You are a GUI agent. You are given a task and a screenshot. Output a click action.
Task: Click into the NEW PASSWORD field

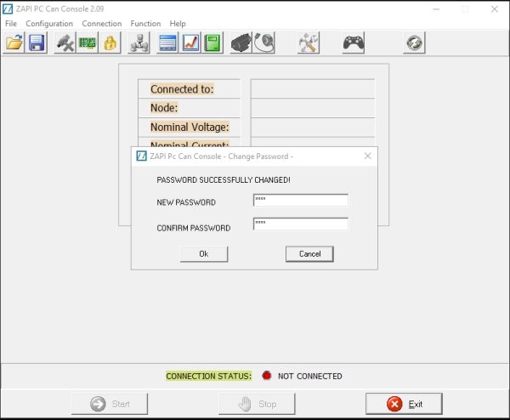click(301, 200)
